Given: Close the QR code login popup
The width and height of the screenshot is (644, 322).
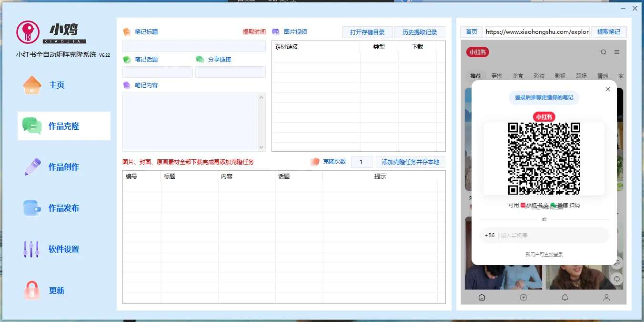Looking at the screenshot, I should coord(607,89).
